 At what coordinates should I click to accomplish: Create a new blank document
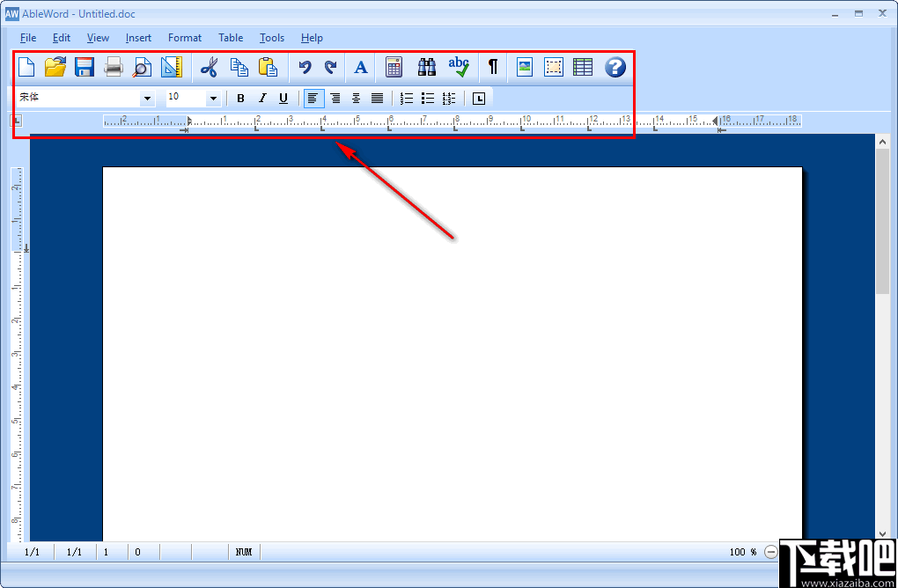point(26,67)
